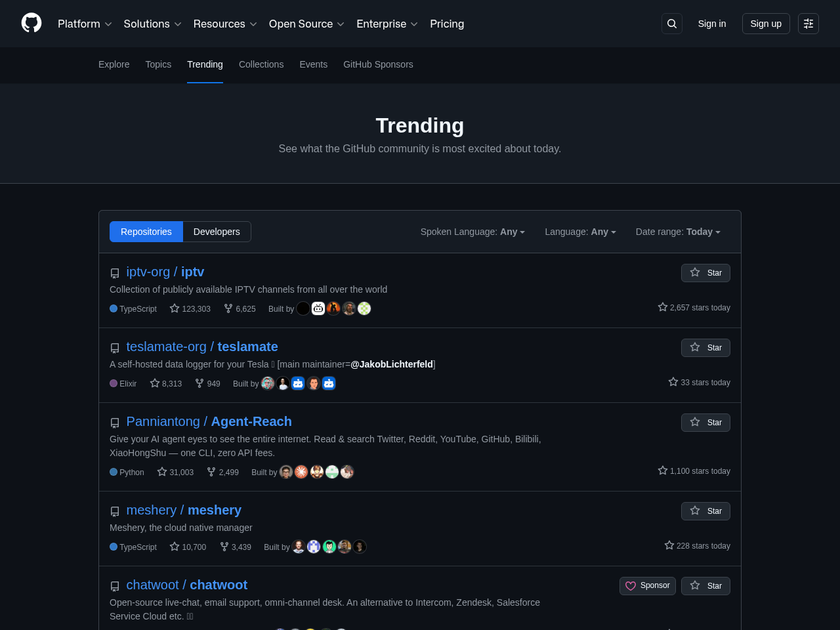Click first contributor avatar of meshery
The height and width of the screenshot is (630, 840).
click(299, 547)
